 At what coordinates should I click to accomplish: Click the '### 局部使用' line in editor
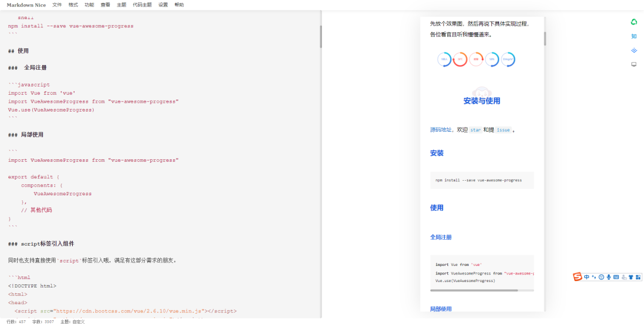click(x=26, y=135)
